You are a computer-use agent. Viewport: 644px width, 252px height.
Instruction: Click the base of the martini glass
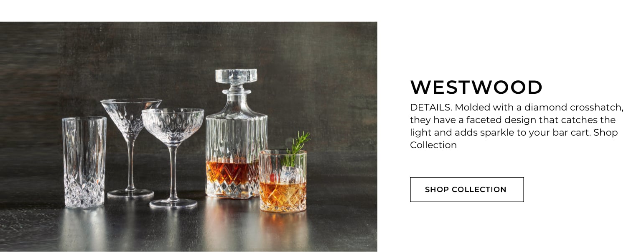[130, 193]
